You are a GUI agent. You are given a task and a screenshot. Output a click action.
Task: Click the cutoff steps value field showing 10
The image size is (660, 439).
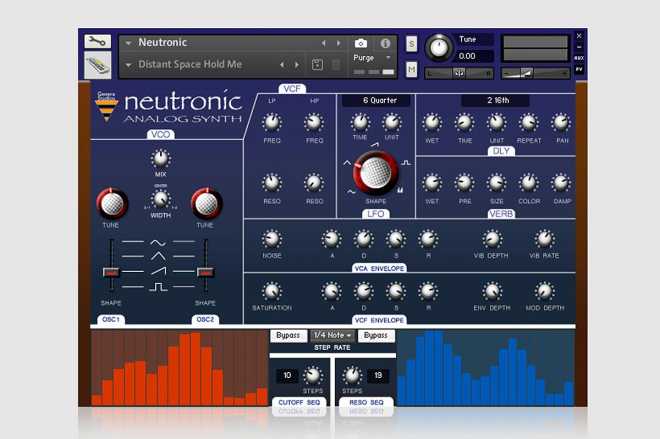286,376
